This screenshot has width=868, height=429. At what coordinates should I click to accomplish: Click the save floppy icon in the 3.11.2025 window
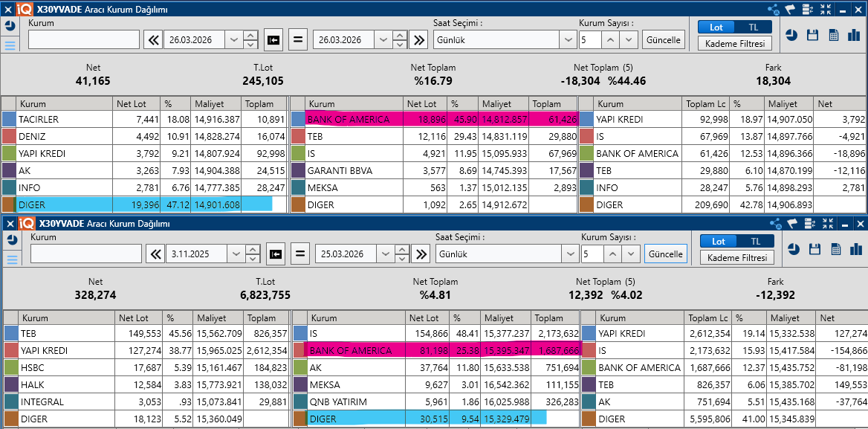click(x=814, y=250)
